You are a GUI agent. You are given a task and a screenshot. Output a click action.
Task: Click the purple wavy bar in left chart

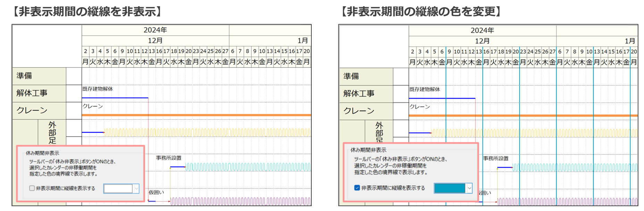click(x=241, y=201)
